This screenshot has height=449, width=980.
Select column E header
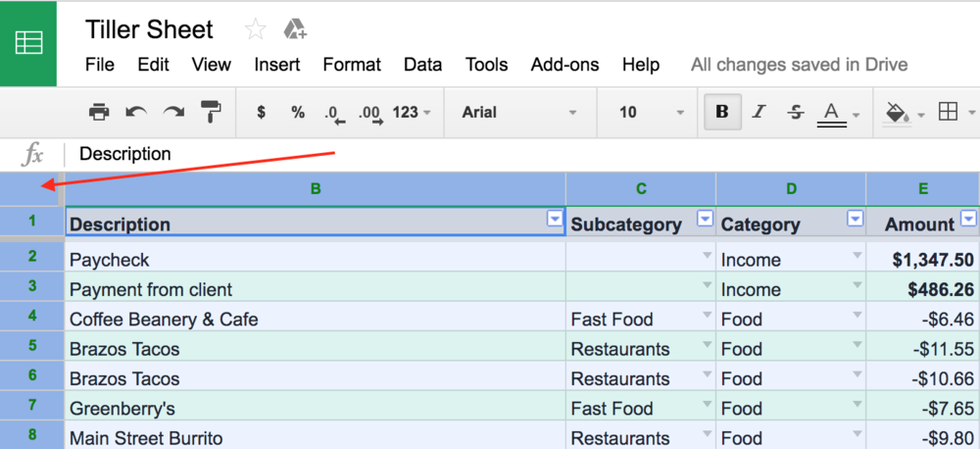pos(923,189)
